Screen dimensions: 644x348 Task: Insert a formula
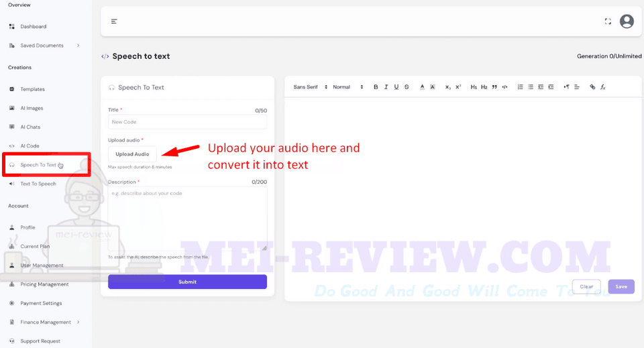point(603,87)
